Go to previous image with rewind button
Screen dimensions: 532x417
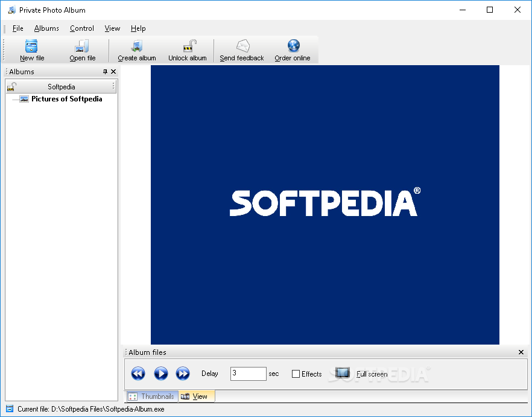pyautogui.click(x=138, y=374)
